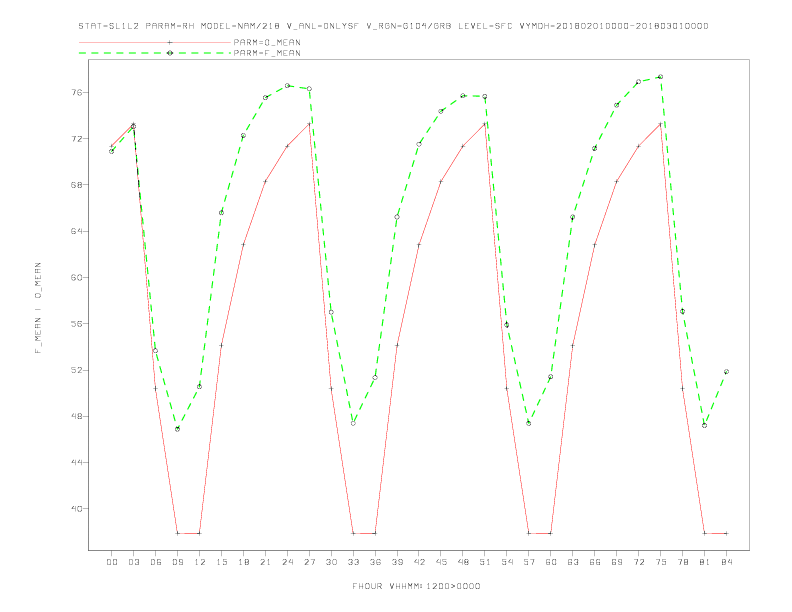792x612 pixels.
Task: Click the x-axis tick label 78
Action: click(x=682, y=562)
